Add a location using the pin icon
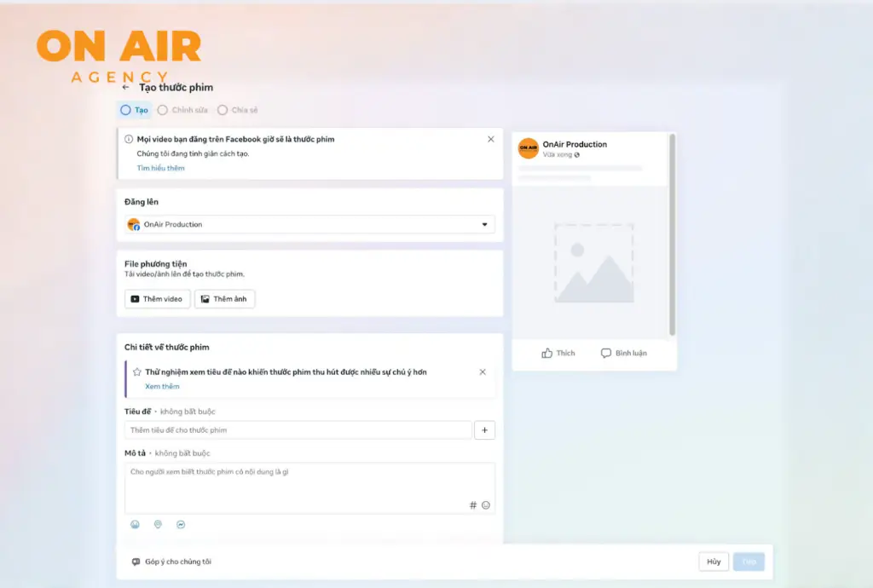Viewport: 873px width, 588px height. pyautogui.click(x=158, y=524)
